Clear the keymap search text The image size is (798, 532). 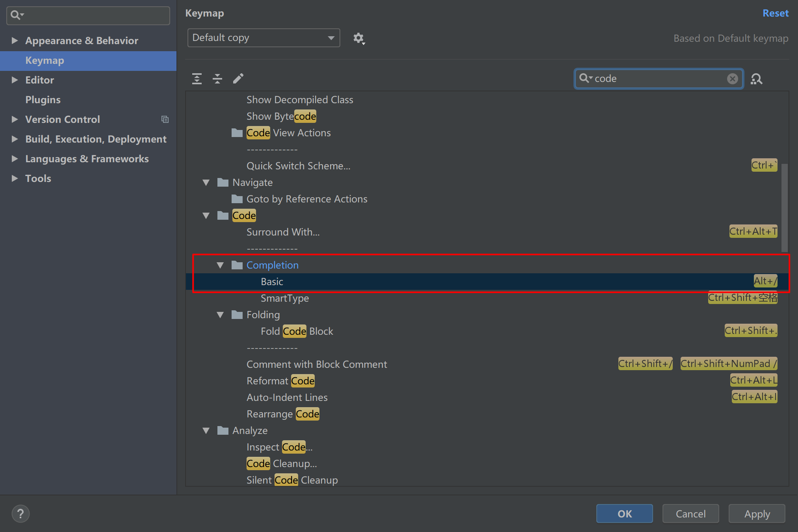tap(732, 79)
